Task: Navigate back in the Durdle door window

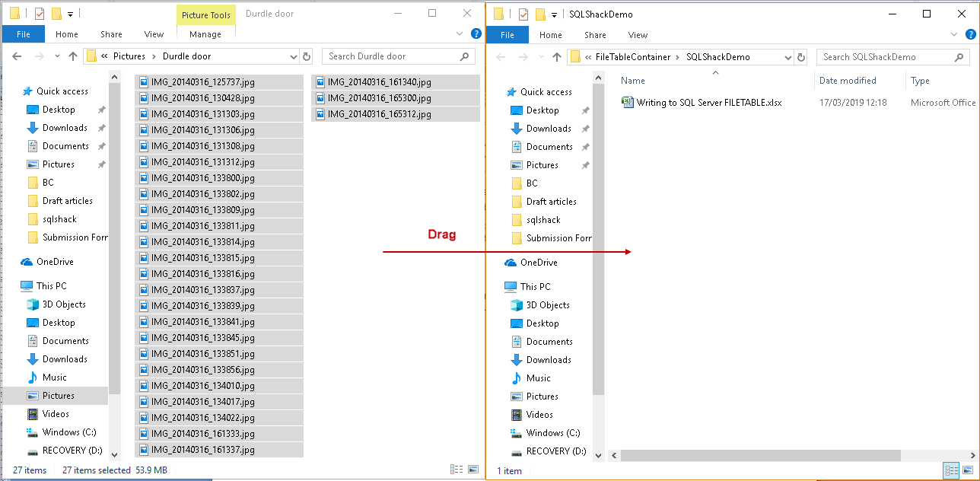Action: tap(17, 56)
